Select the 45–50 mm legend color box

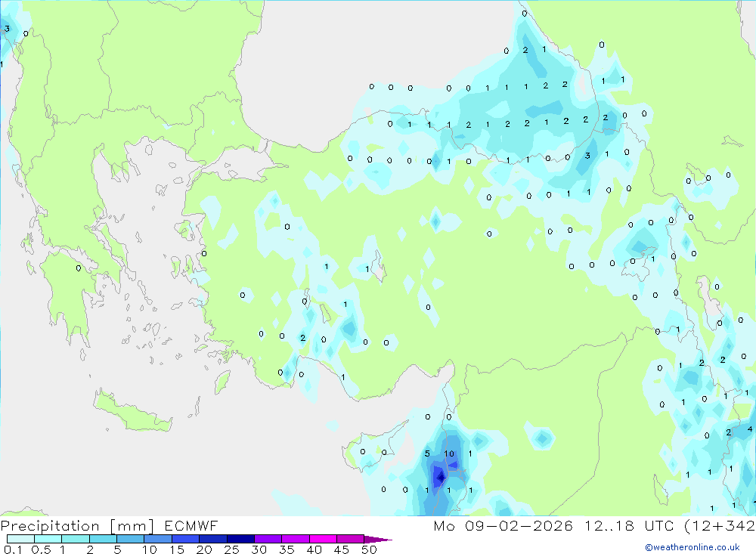point(351,539)
